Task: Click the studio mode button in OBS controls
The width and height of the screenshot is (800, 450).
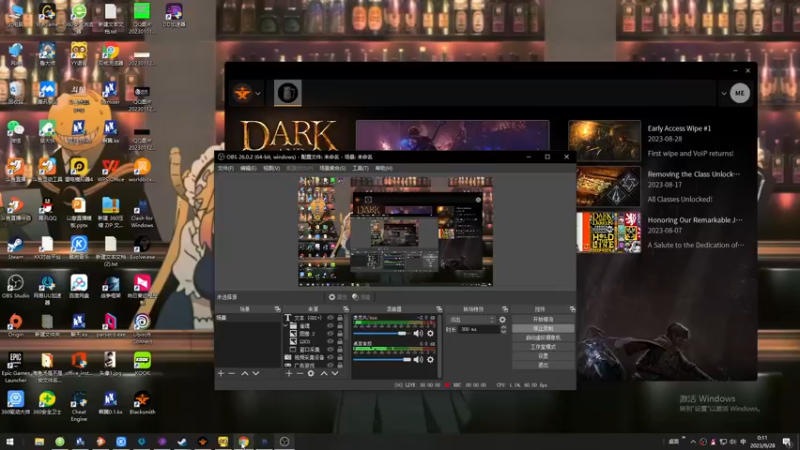Action: [543, 347]
